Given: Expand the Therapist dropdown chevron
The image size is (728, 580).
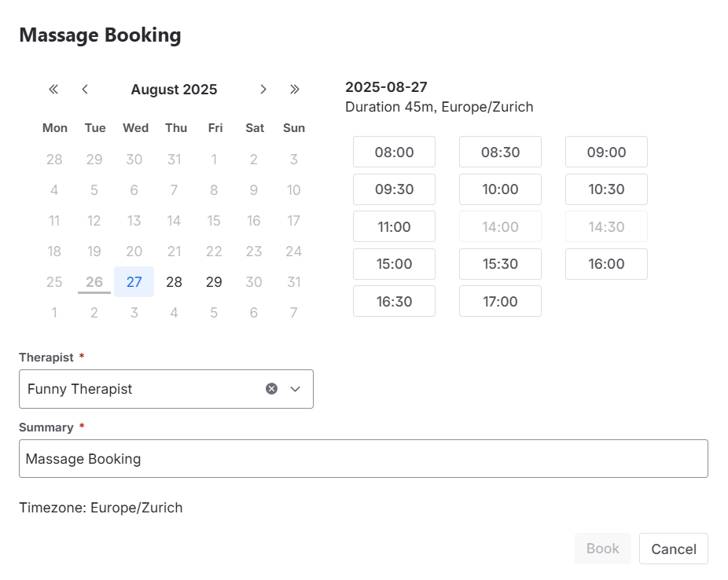Looking at the screenshot, I should tap(296, 389).
